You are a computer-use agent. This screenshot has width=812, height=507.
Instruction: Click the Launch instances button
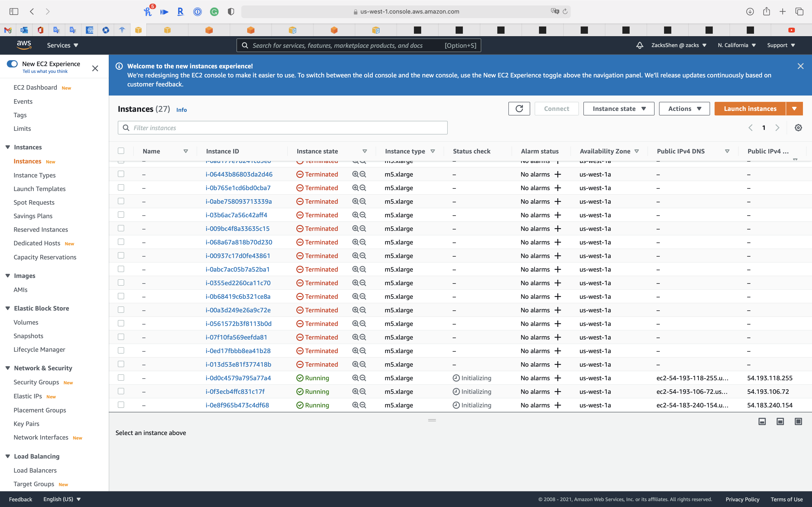(x=750, y=109)
